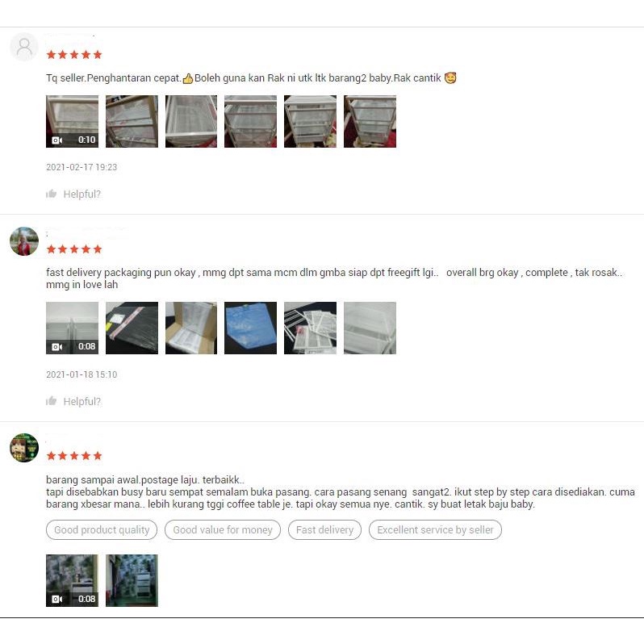Play the 0:10 video thumbnail

pyautogui.click(x=73, y=121)
